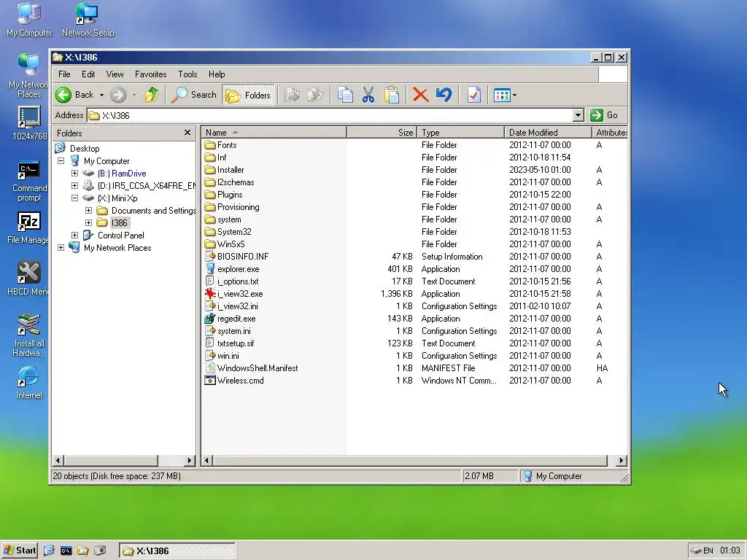Click the Paste clipboard icon

coord(392,95)
